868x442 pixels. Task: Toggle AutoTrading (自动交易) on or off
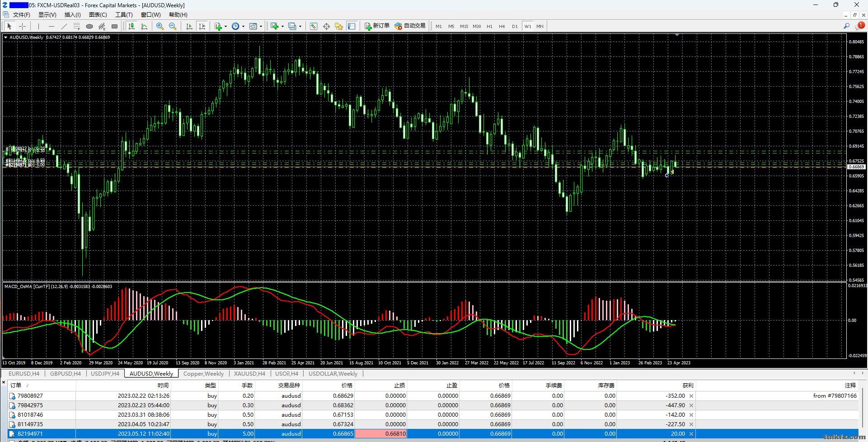(410, 26)
